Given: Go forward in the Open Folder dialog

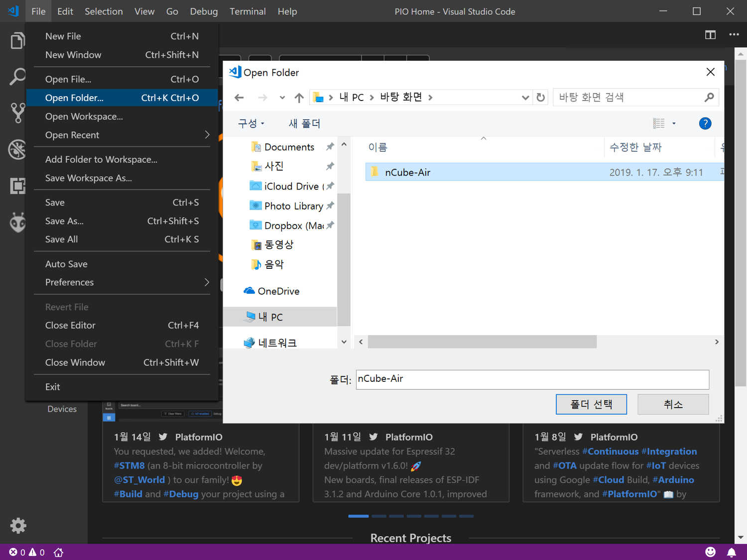Looking at the screenshot, I should coord(262,98).
